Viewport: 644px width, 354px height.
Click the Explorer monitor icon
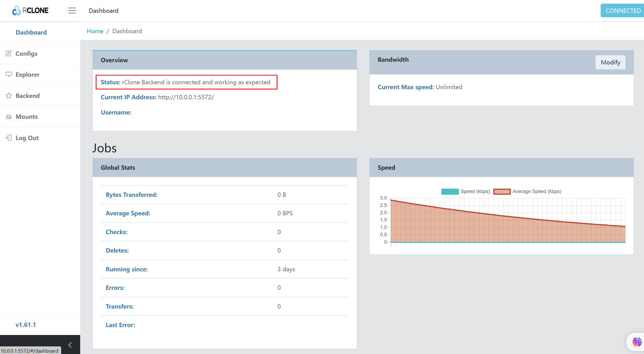(x=9, y=74)
